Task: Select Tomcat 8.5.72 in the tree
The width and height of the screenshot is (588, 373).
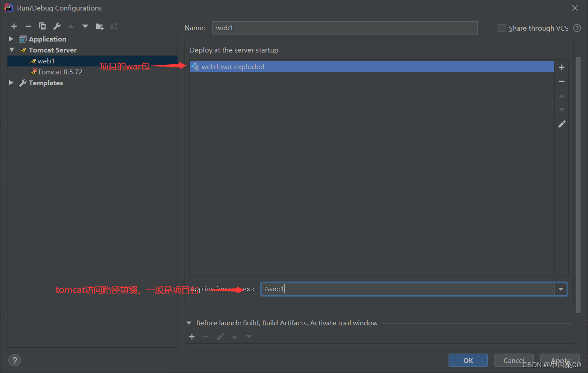Action: point(60,72)
